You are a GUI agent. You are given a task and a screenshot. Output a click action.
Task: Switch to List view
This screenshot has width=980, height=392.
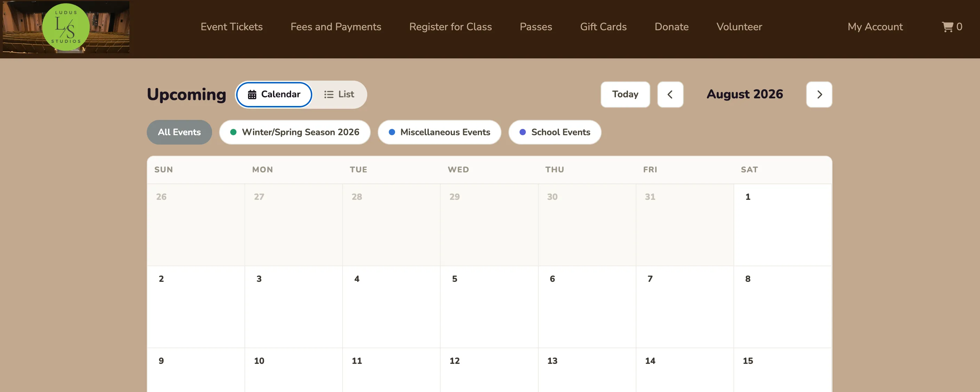(339, 94)
